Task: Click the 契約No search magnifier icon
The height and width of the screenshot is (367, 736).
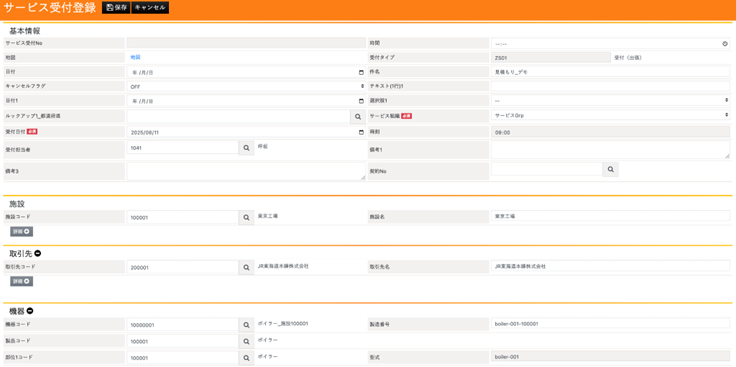Action: point(610,169)
